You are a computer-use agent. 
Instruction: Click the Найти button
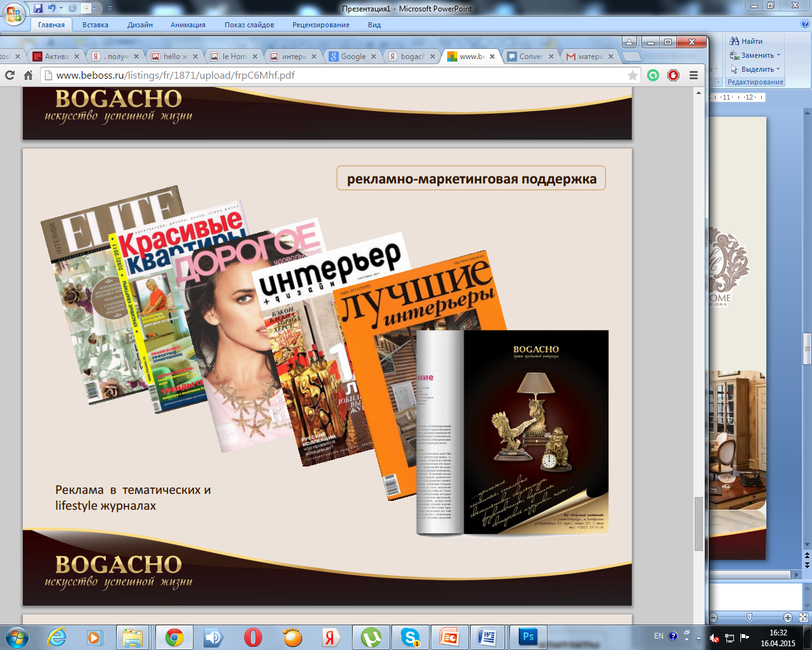click(x=746, y=41)
